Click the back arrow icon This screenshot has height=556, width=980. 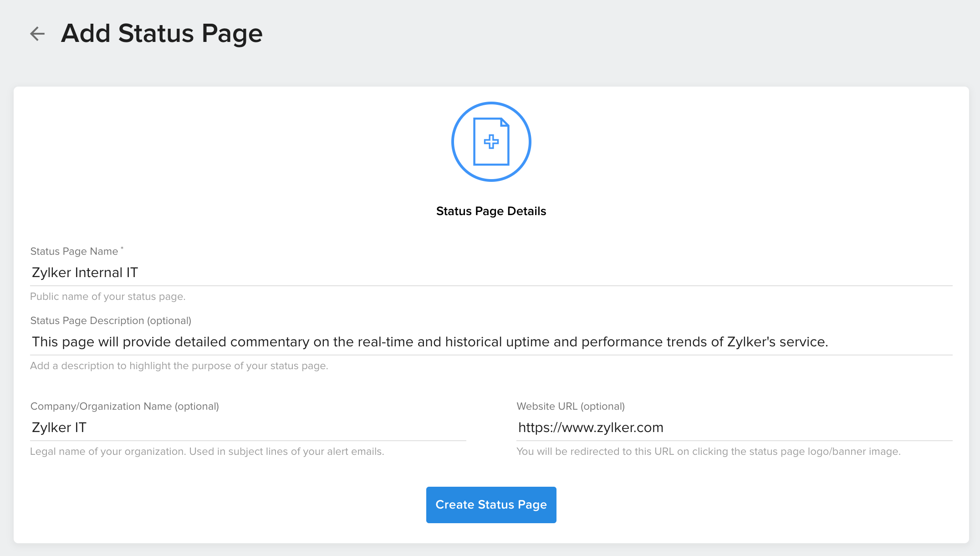coord(37,33)
